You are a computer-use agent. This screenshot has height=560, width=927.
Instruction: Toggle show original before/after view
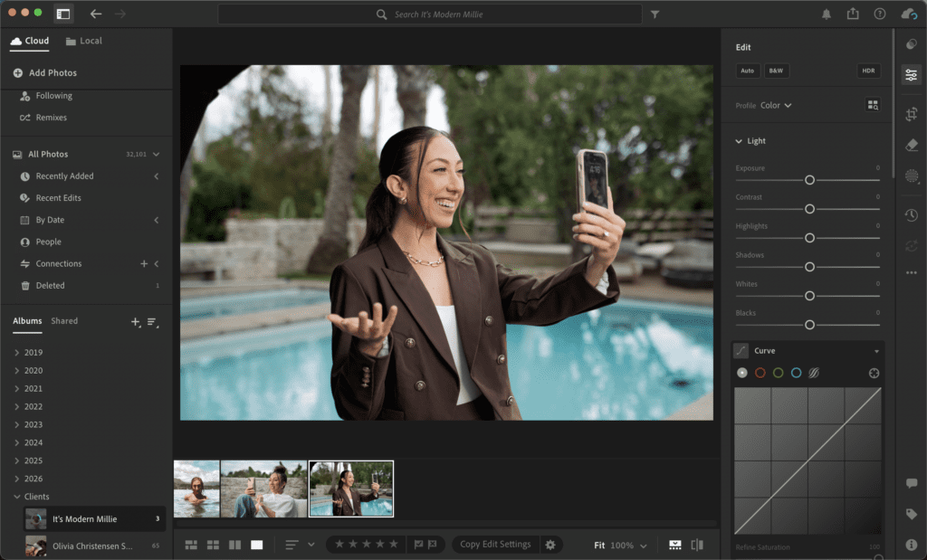(697, 545)
